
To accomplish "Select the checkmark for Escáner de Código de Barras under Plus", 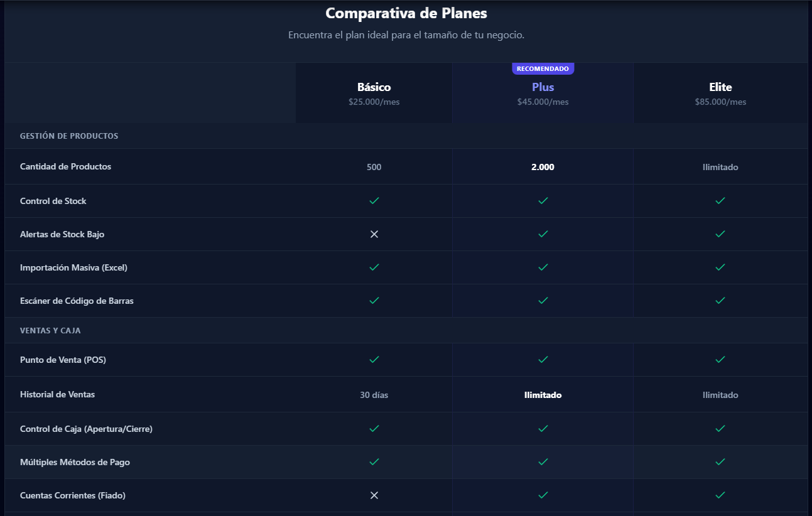I will [x=543, y=300].
